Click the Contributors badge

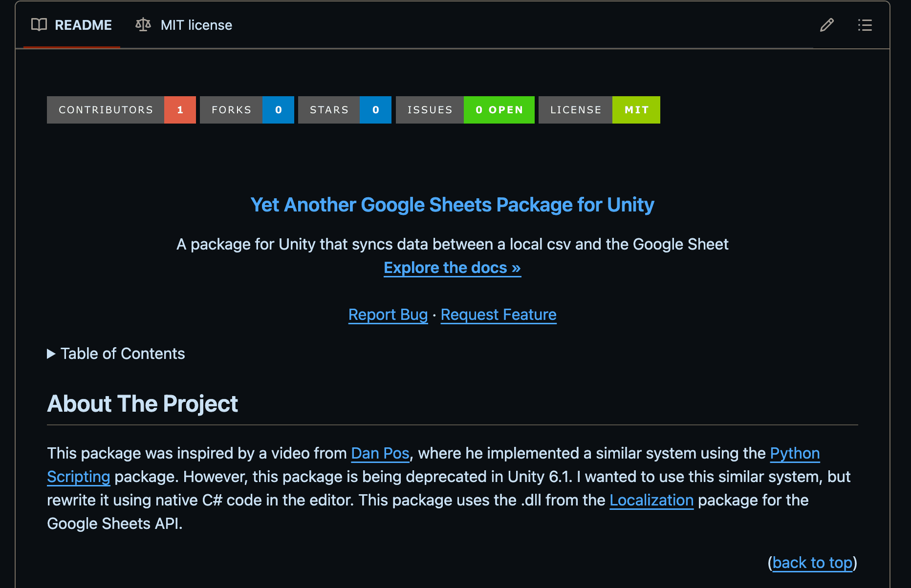121,110
